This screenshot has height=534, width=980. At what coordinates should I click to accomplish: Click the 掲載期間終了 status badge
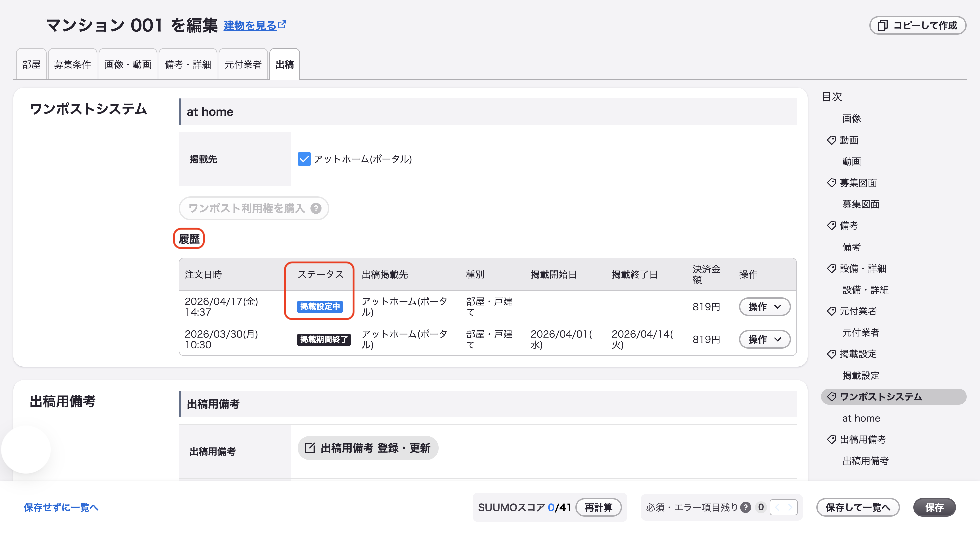point(324,339)
